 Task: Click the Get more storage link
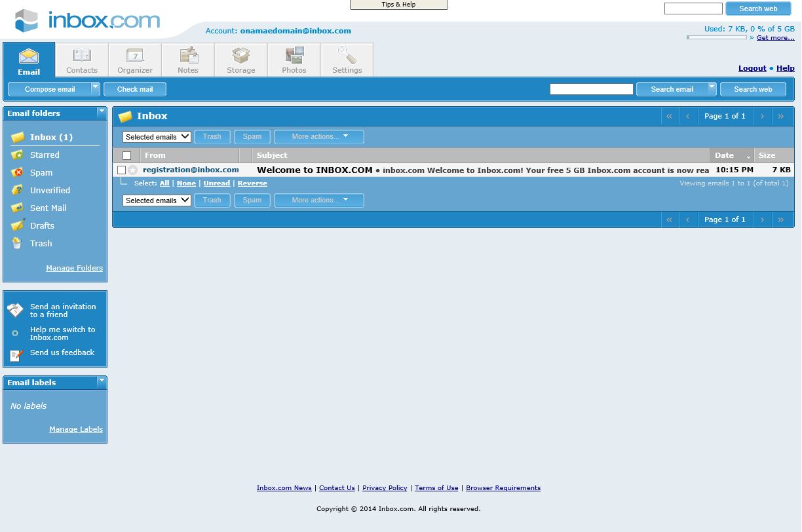click(775, 38)
